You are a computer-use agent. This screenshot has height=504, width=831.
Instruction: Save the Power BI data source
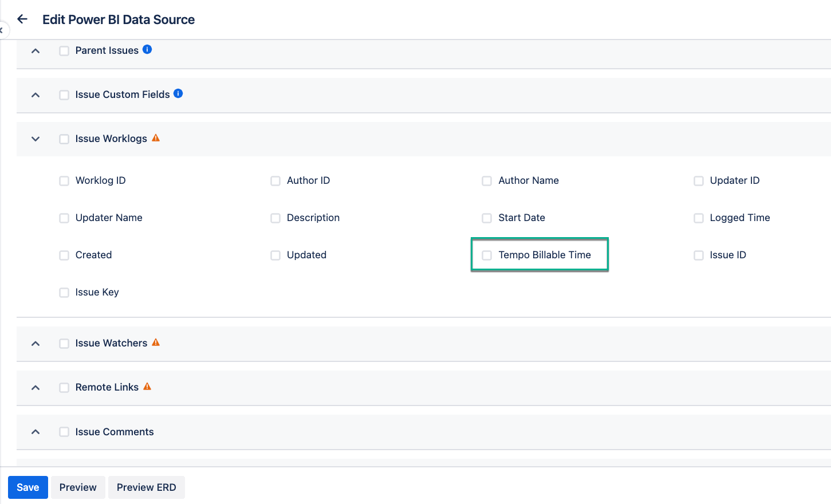click(27, 487)
